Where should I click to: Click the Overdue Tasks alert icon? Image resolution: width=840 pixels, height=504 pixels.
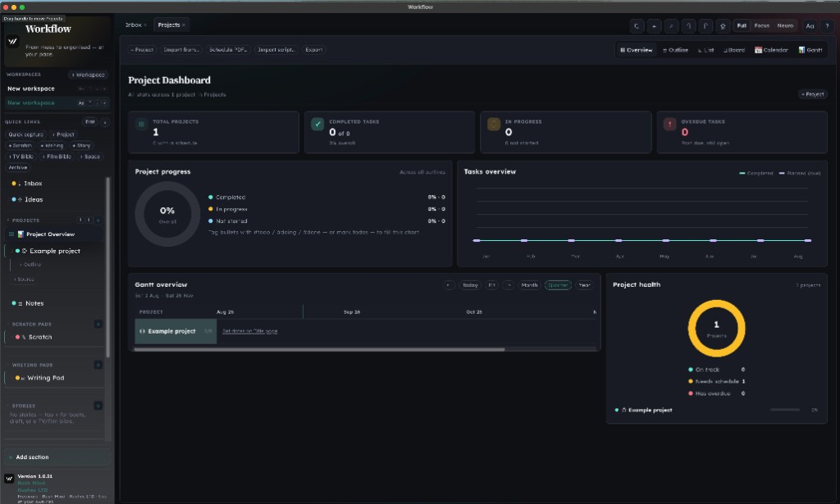coord(669,124)
